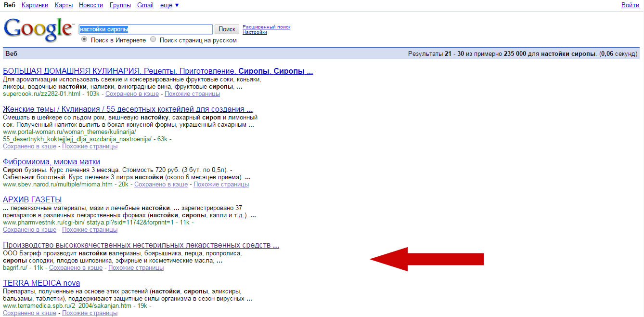Image resolution: width=644 pixels, height=317 pixels.
Task: Open similar pages for pharmvestnik.ru result
Action: coord(90,230)
